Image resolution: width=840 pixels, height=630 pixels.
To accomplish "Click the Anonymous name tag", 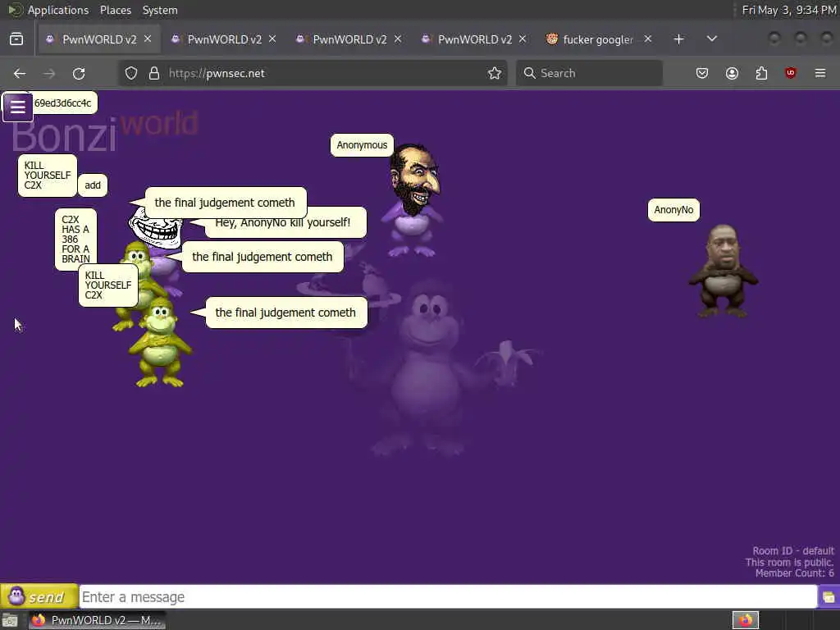I will coord(362,145).
